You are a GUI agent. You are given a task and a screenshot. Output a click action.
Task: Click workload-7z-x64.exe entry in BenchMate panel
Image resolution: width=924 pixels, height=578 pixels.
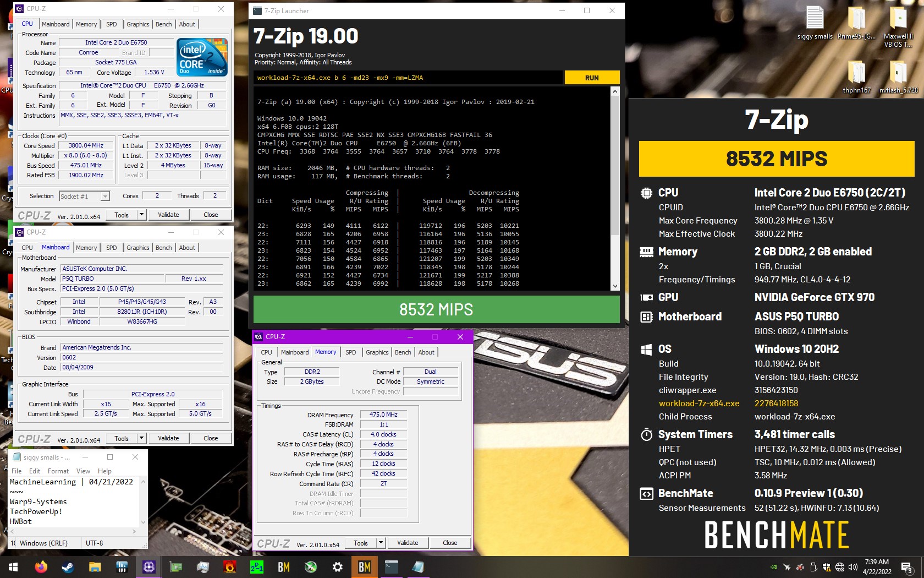coord(699,403)
